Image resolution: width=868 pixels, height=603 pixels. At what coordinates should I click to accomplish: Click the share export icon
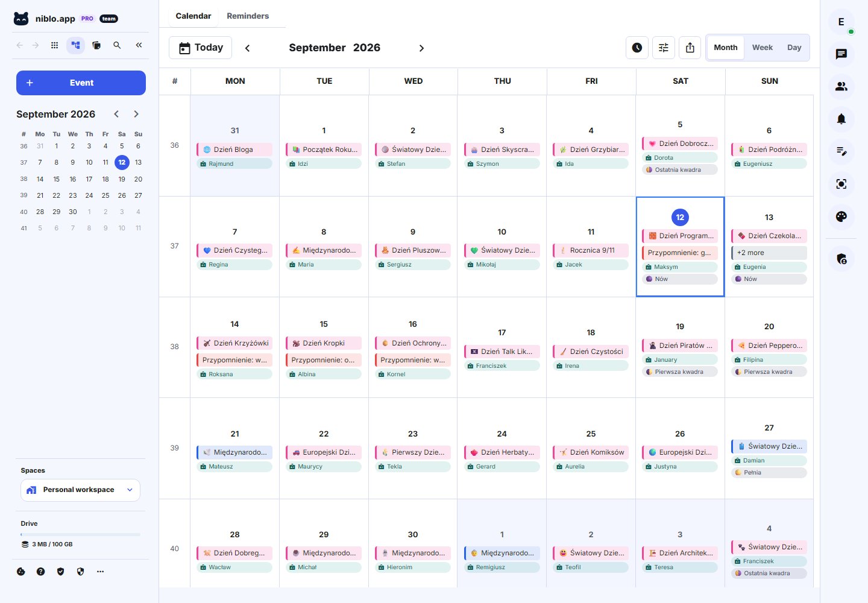point(690,48)
